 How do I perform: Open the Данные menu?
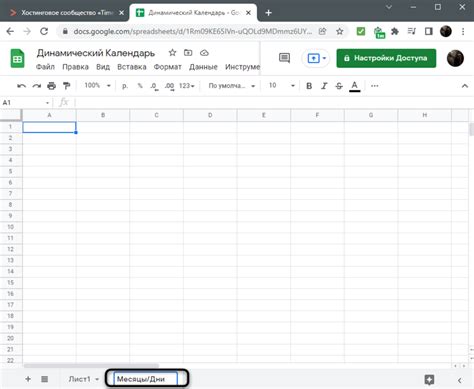click(203, 67)
